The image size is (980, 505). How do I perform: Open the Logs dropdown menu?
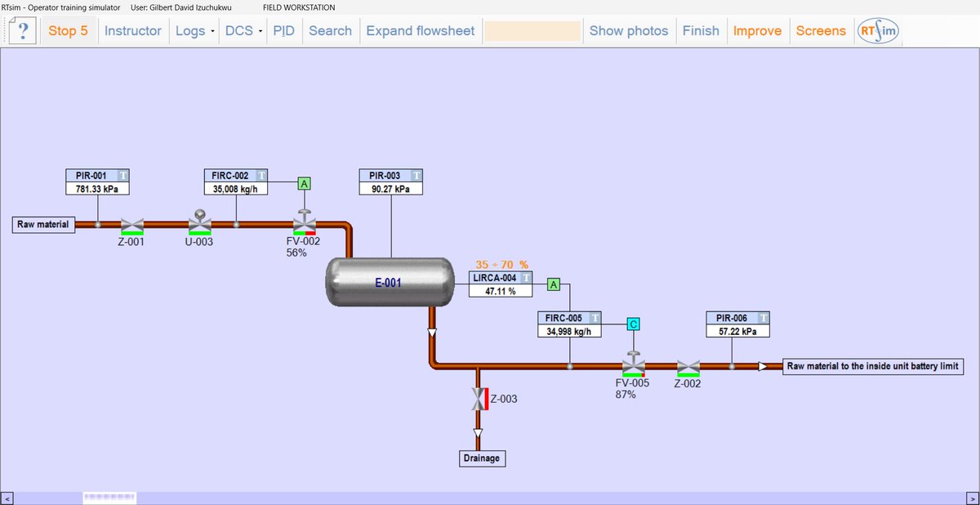pos(194,31)
